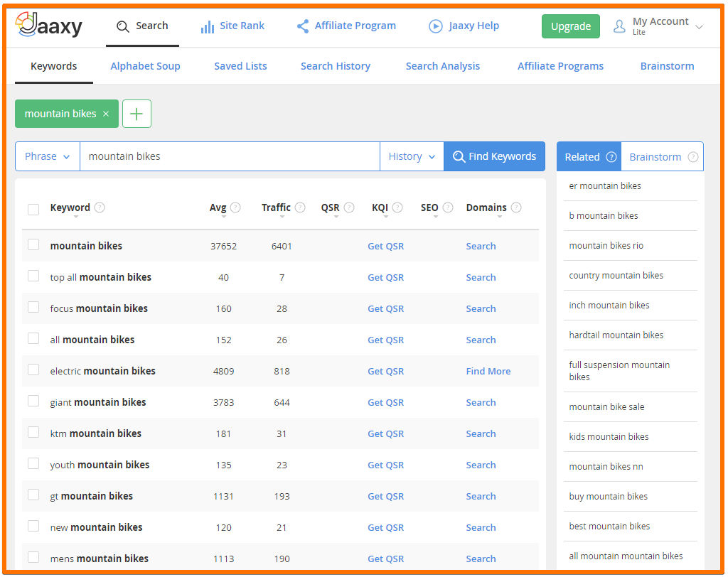Get QSR for 'mountain bikes' keyword
Screen dimensions: 728x577
pos(386,246)
